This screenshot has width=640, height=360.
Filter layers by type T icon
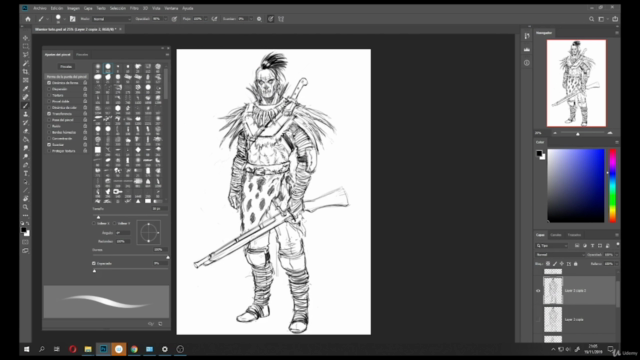(x=592, y=246)
